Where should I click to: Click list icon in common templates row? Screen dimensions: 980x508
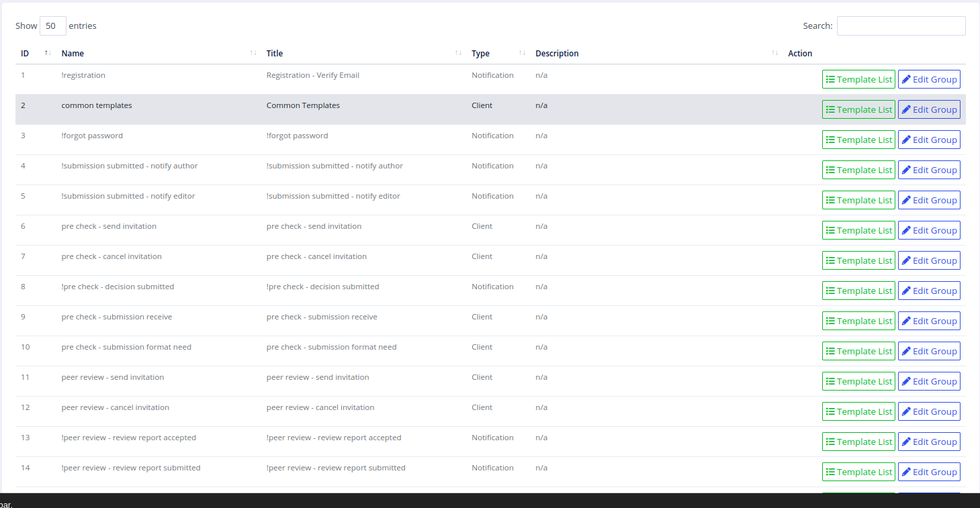click(830, 109)
